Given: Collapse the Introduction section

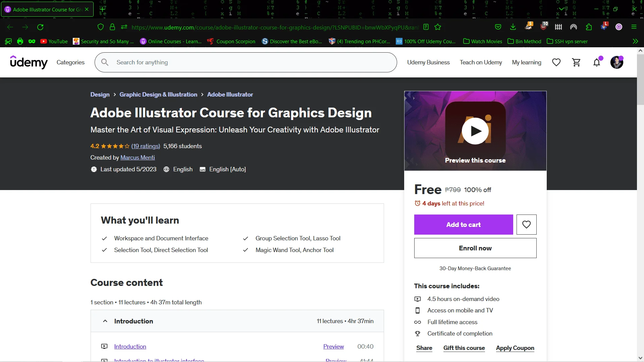Looking at the screenshot, I should tap(237, 321).
